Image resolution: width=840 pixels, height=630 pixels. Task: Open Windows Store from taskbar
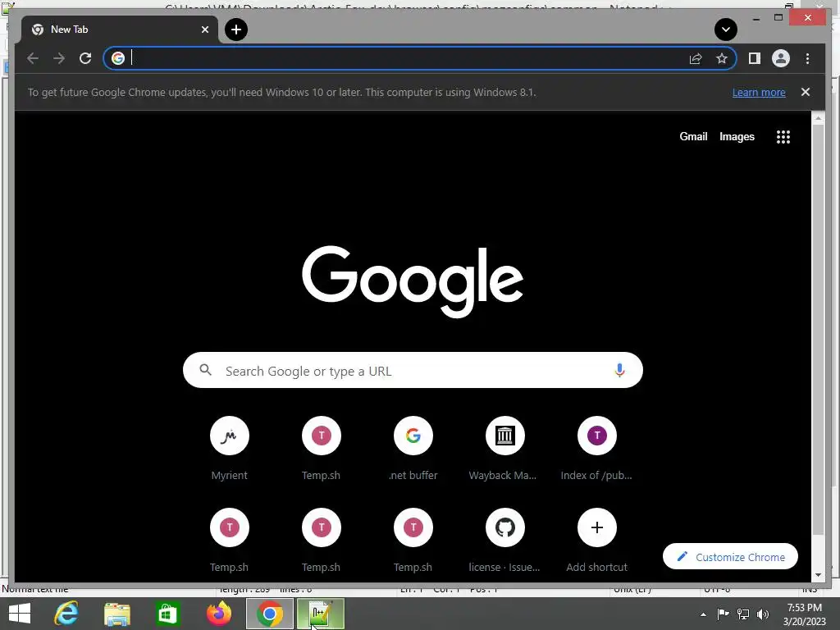pyautogui.click(x=167, y=614)
